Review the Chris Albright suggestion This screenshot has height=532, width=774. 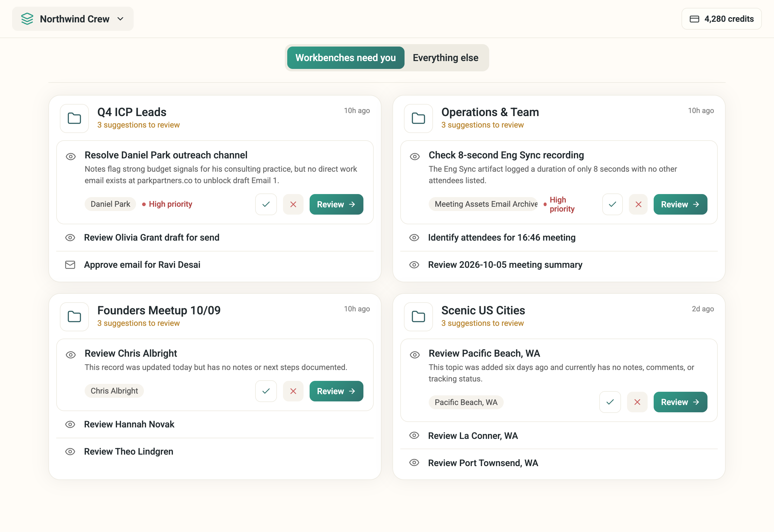(336, 391)
